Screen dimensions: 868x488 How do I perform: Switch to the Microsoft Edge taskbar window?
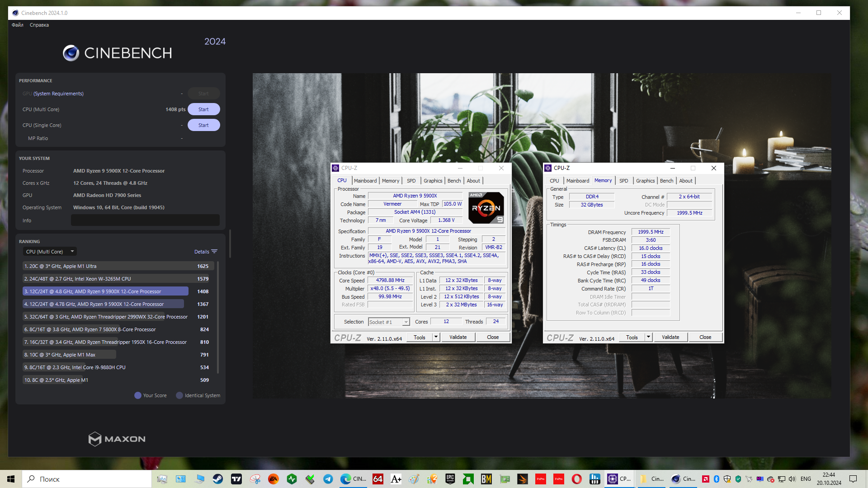point(353,479)
